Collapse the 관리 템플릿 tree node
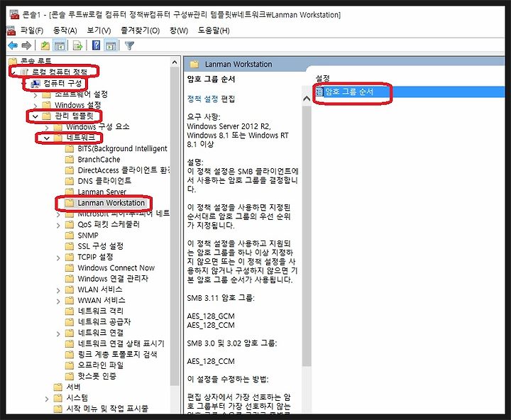Image resolution: width=511 pixels, height=420 pixels. (35, 116)
